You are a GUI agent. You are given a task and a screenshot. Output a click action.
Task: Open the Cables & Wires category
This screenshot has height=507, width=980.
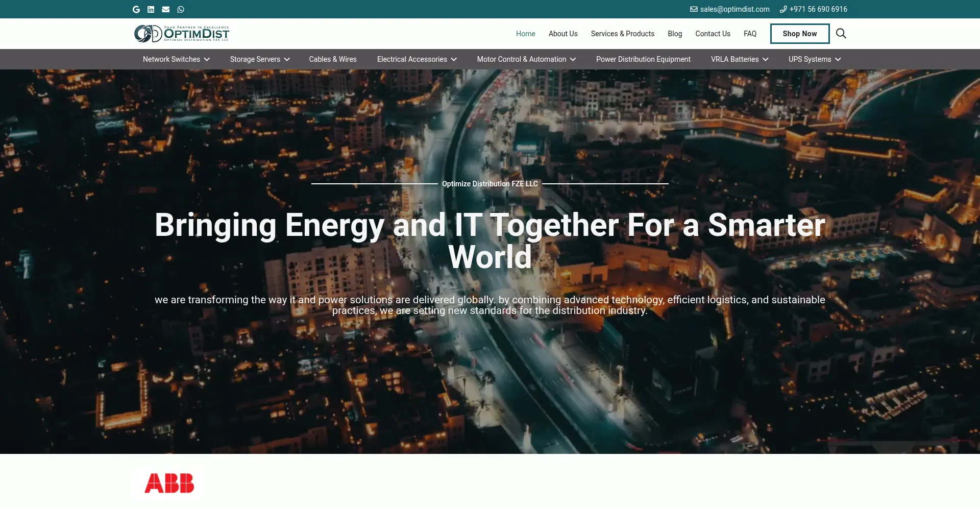coord(333,59)
